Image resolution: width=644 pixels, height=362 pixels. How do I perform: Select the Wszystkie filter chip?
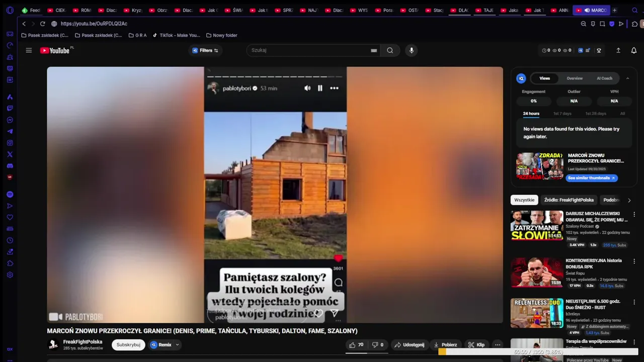524,200
